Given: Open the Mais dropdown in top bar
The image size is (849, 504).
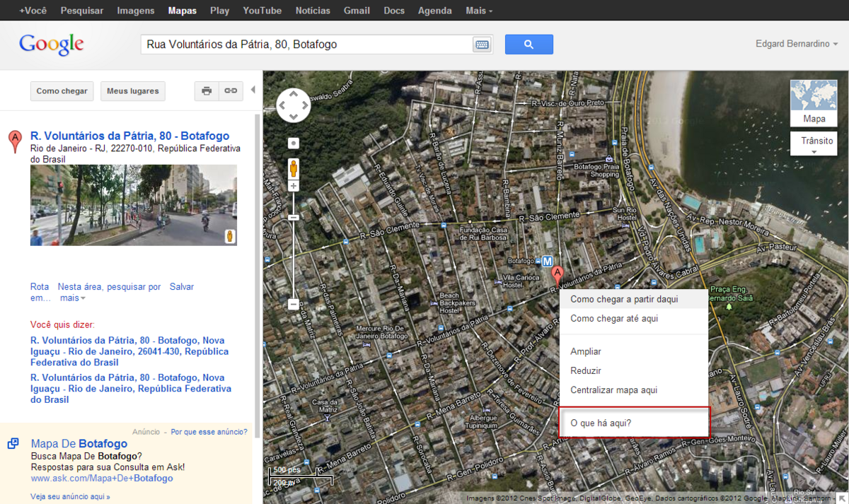Looking at the screenshot, I should point(479,11).
